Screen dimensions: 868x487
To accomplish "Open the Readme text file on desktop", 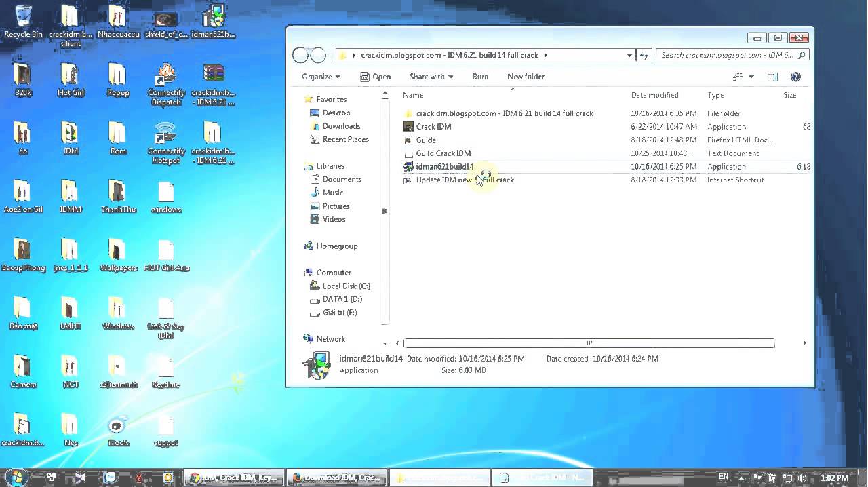I will point(165,372).
